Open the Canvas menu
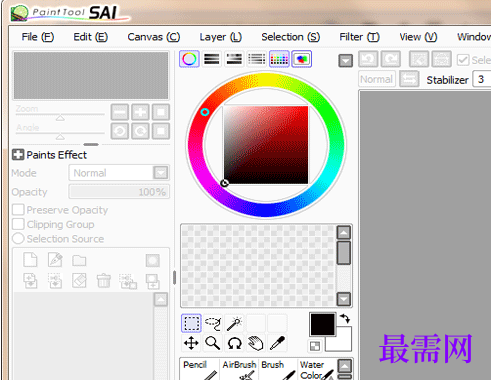 pyautogui.click(x=154, y=37)
